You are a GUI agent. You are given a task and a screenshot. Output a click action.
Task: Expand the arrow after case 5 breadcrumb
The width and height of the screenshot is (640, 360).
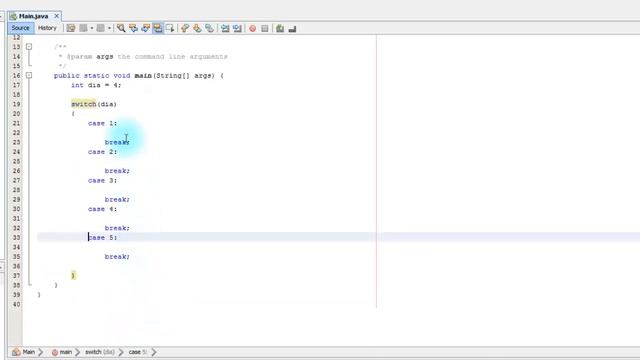[153, 352]
